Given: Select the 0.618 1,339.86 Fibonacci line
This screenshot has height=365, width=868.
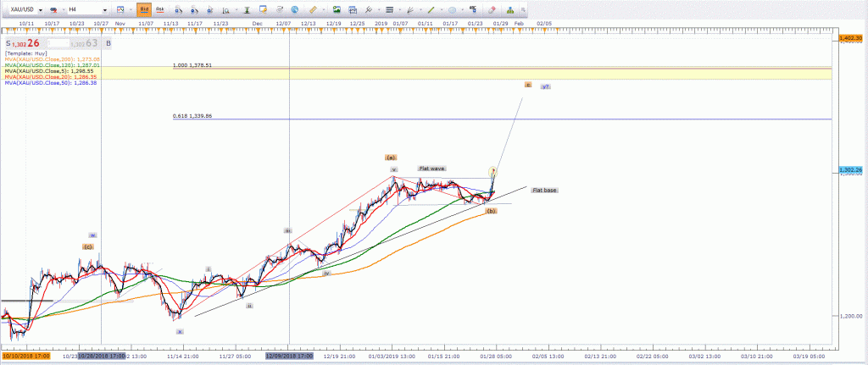Looking at the screenshot, I should coord(192,116).
